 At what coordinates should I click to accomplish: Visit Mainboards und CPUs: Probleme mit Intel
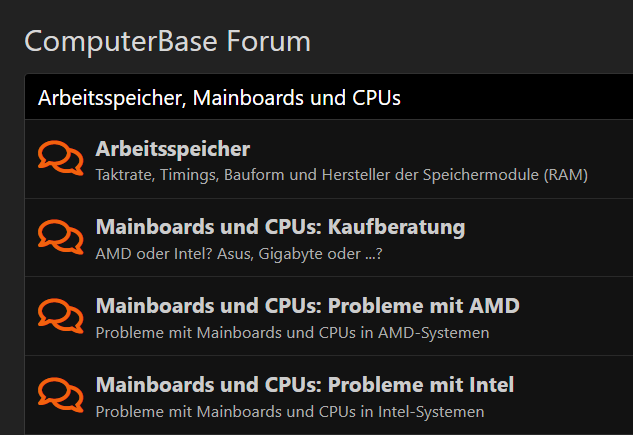(304, 384)
